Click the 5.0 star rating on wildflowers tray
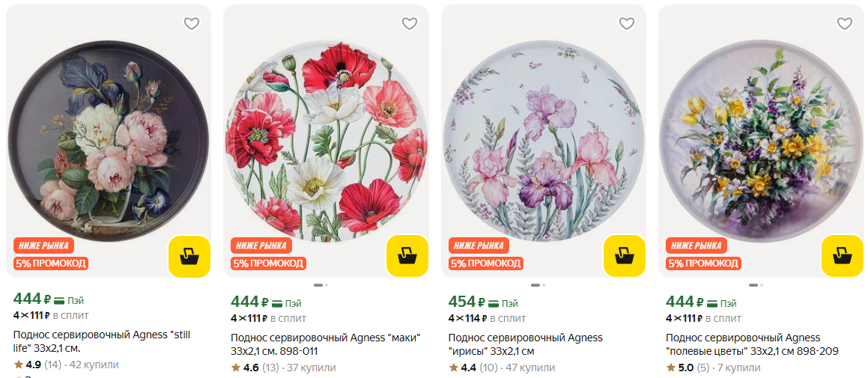This screenshot has width=868, height=378. (x=681, y=368)
